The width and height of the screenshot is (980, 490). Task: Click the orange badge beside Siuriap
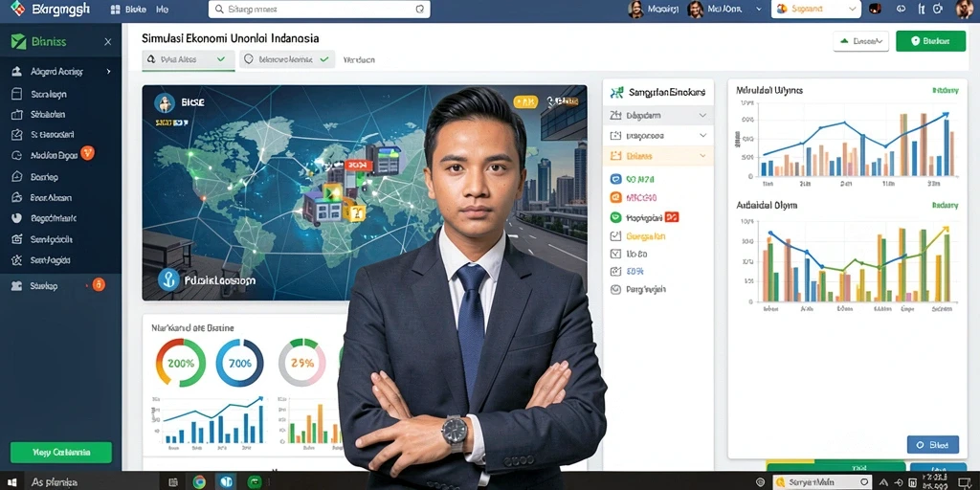tap(99, 285)
